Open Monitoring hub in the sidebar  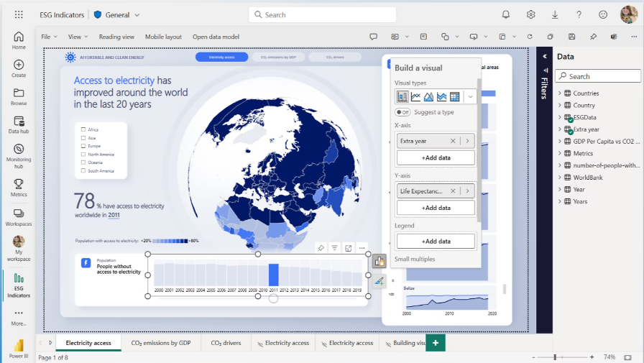(19, 156)
